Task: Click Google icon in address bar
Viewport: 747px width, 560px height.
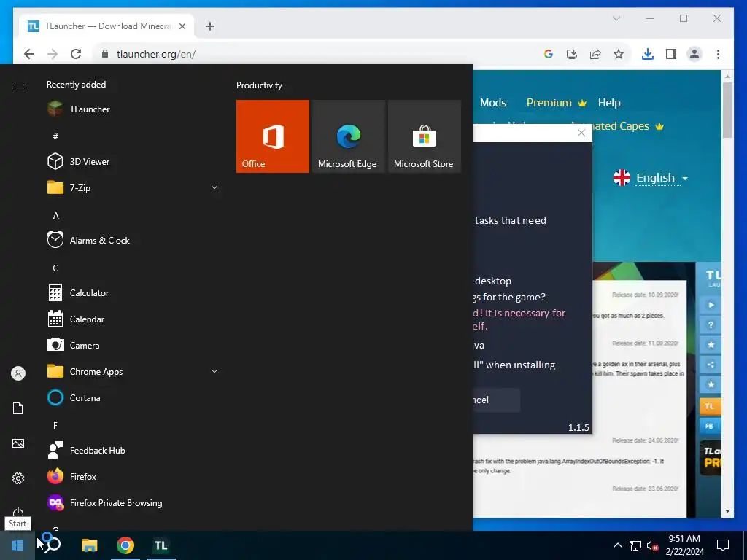Action: (549, 54)
